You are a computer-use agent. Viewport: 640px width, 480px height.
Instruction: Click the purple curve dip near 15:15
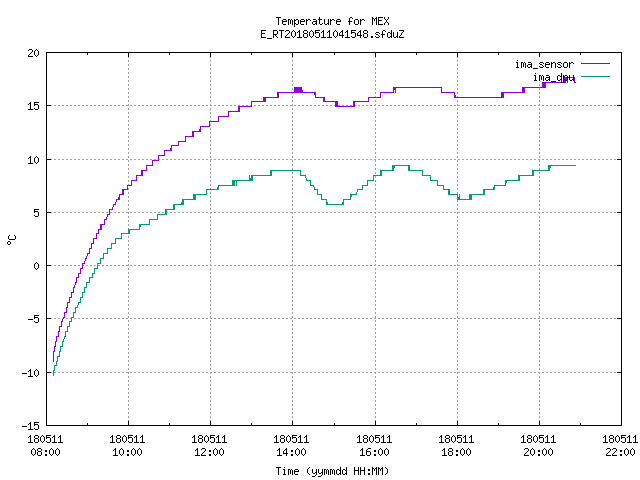point(345,106)
